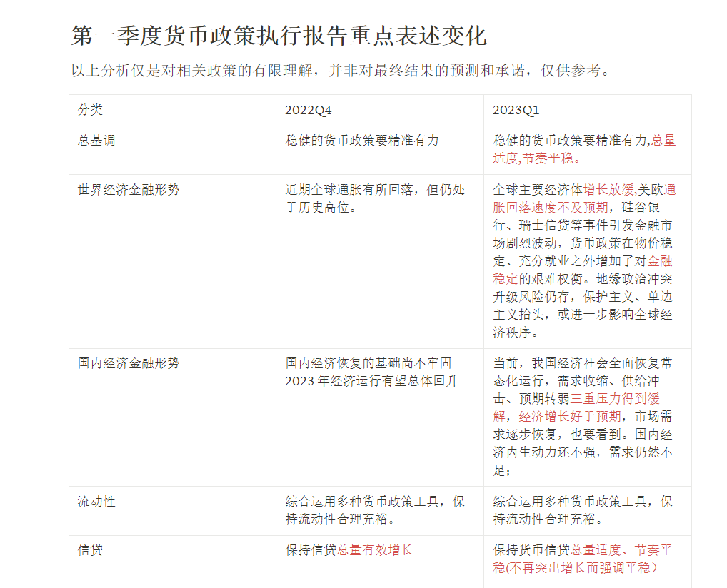
Task: Click red text 总量适度、节奏平 in 信贷 row
Action: click(621, 550)
